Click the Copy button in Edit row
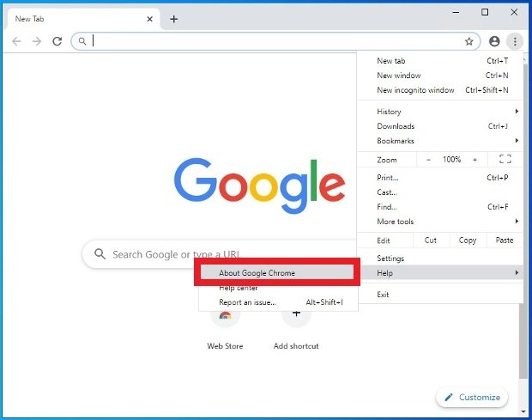 [x=468, y=240]
